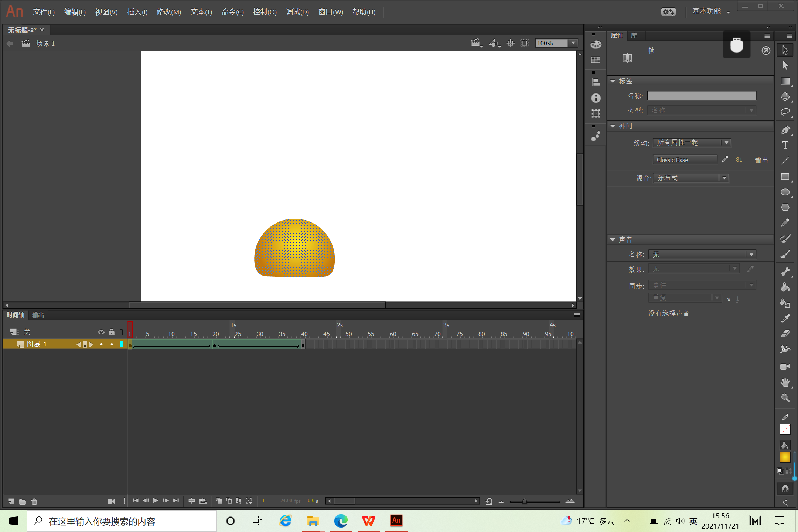Open the stage zoom 100% dropdown

click(573, 43)
